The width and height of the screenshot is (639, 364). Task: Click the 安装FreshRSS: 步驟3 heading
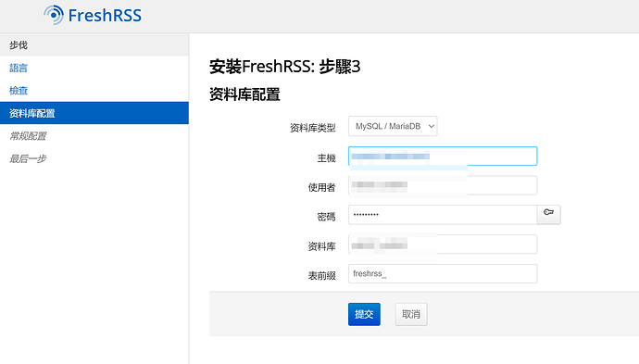[x=284, y=67]
